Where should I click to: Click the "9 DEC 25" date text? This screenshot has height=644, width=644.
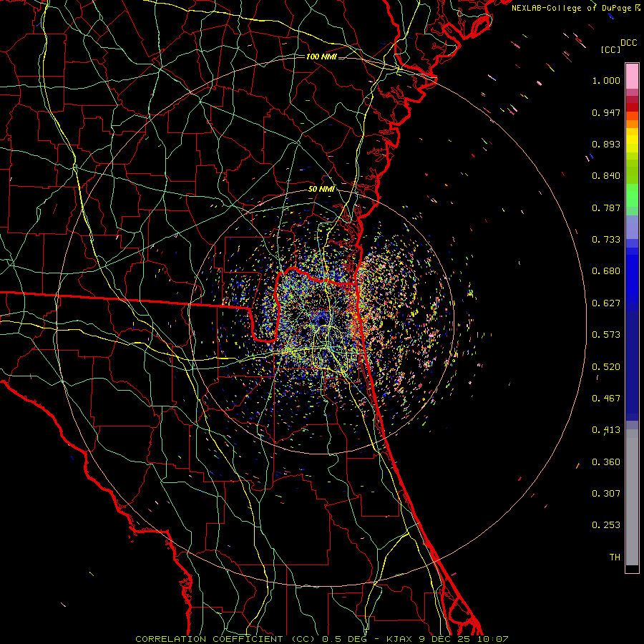444,639
